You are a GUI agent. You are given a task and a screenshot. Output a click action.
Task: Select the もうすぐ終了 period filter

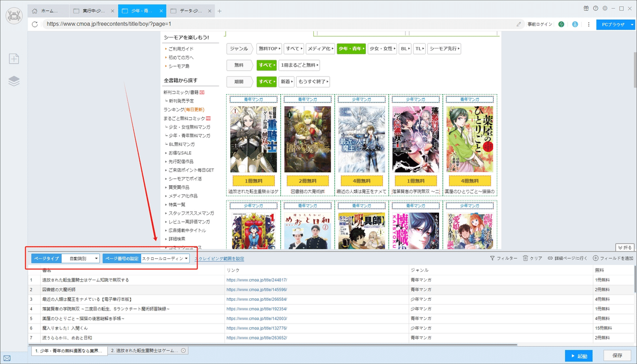tap(313, 82)
